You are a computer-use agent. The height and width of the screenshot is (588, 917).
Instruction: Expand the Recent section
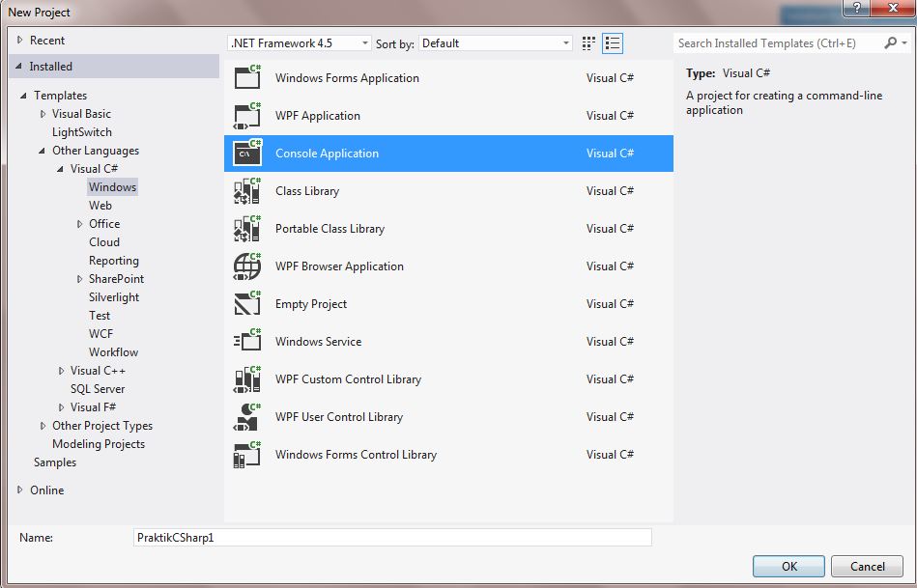tap(20, 40)
